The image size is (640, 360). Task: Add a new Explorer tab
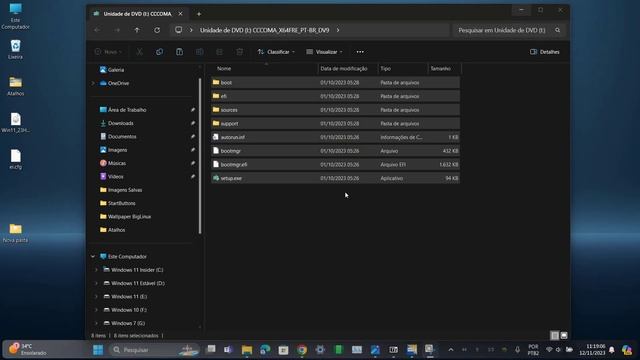[x=199, y=14]
